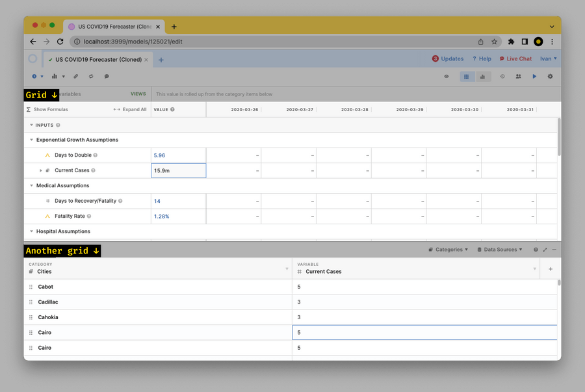This screenshot has width=585, height=392.
Task: Click the circular app logo icon
Action: [x=33, y=59]
